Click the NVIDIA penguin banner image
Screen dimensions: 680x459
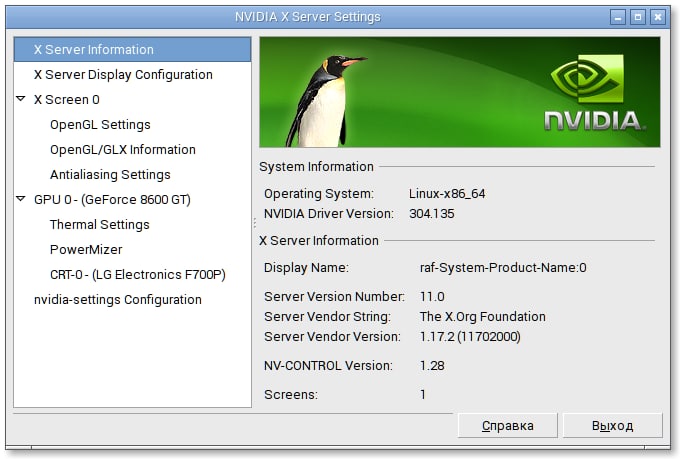click(x=460, y=92)
